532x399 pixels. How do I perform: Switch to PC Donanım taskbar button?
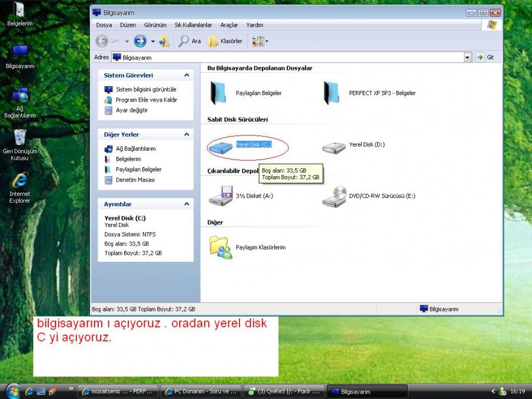point(201,391)
